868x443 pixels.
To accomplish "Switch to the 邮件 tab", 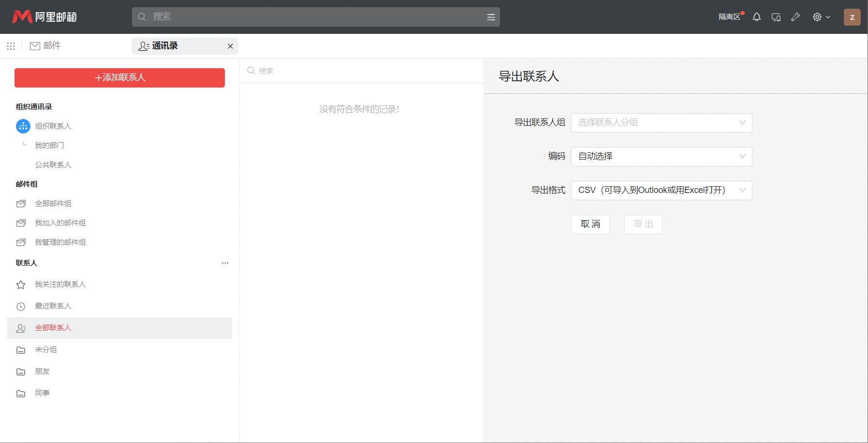I will (45, 46).
